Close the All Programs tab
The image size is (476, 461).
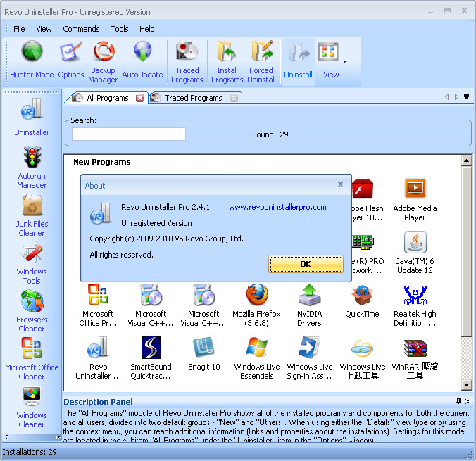(139, 98)
